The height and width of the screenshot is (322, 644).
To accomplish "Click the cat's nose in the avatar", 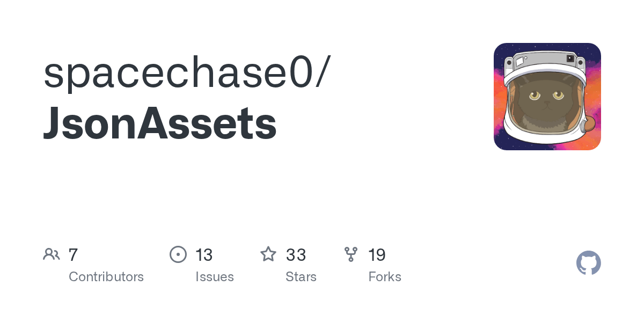I will point(547,103).
